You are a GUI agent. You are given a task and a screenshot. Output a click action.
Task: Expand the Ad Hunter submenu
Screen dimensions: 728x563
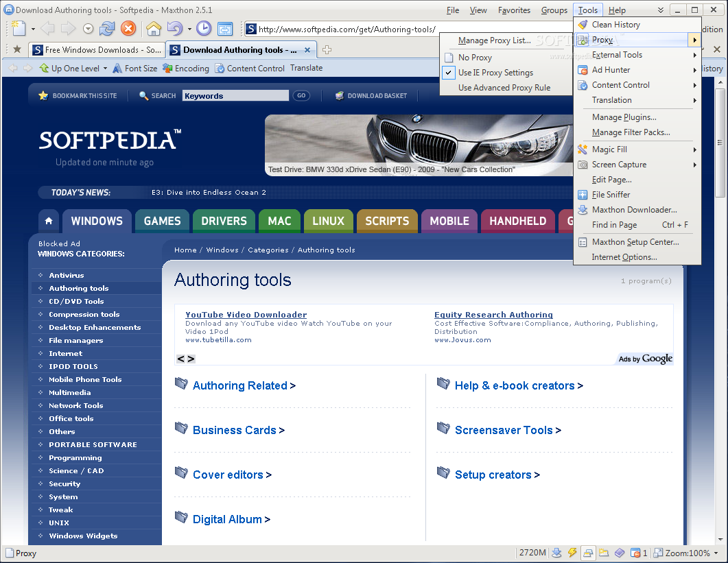click(x=637, y=70)
